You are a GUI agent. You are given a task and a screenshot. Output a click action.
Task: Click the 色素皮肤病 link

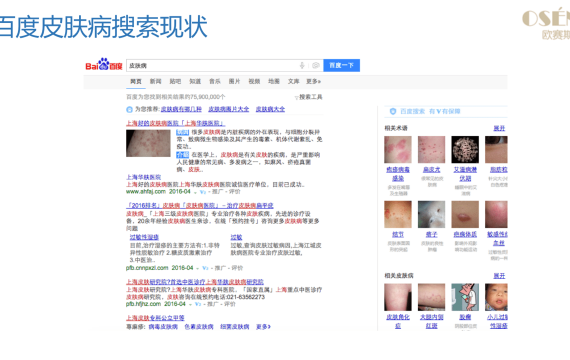click(x=199, y=327)
